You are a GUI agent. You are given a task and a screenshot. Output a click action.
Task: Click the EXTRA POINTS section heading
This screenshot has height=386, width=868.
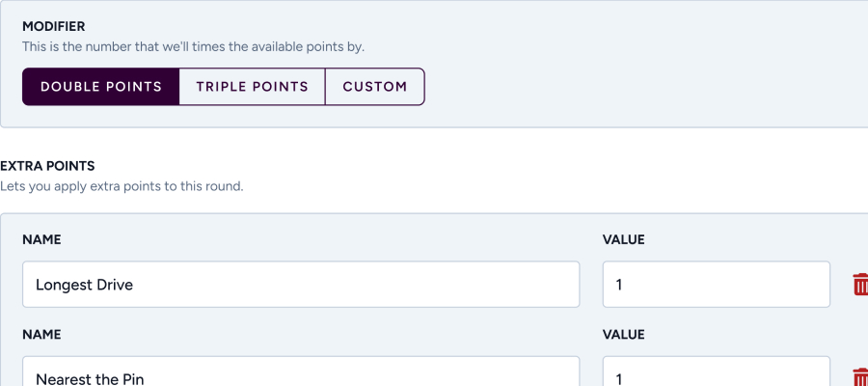pos(47,166)
